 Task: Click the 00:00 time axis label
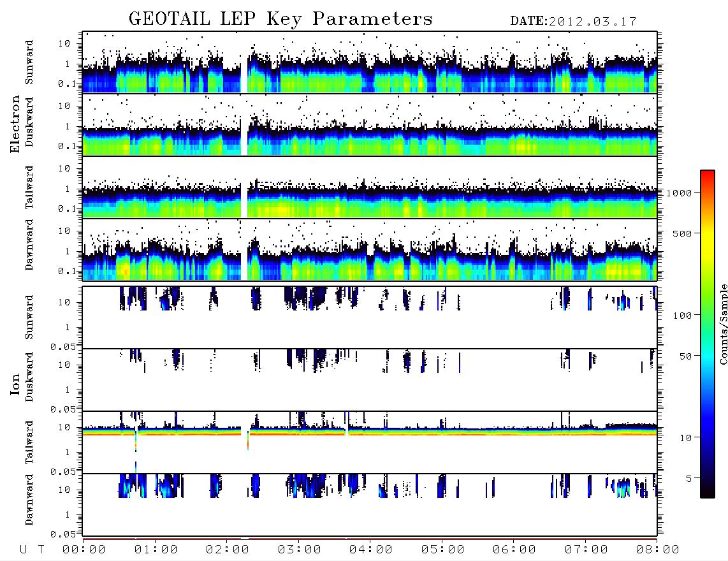pyautogui.click(x=84, y=550)
